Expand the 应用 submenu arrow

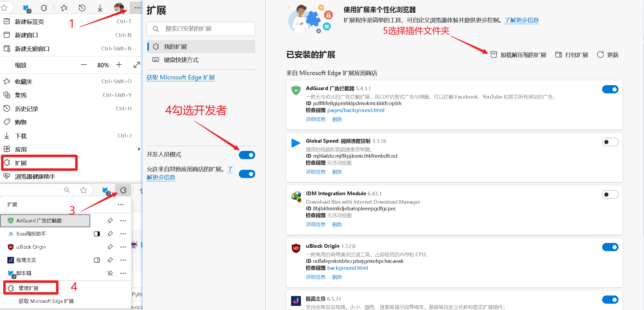click(x=139, y=149)
